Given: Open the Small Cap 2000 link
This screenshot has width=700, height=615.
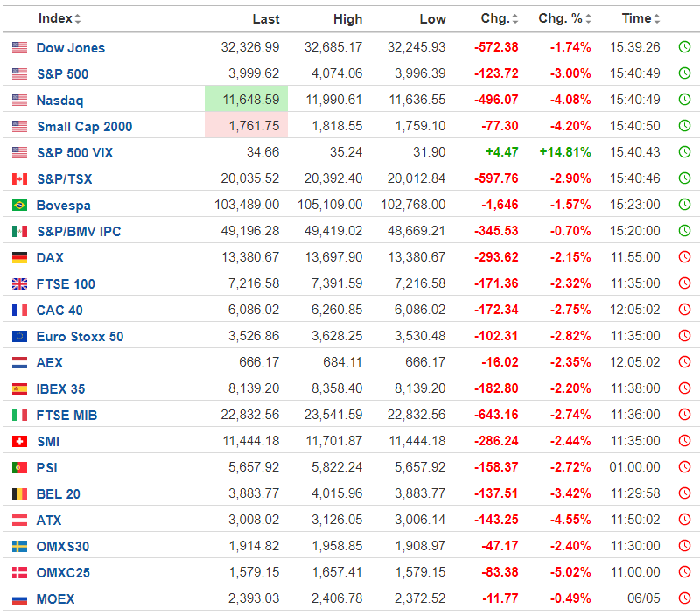Looking at the screenshot, I should click(x=84, y=127).
